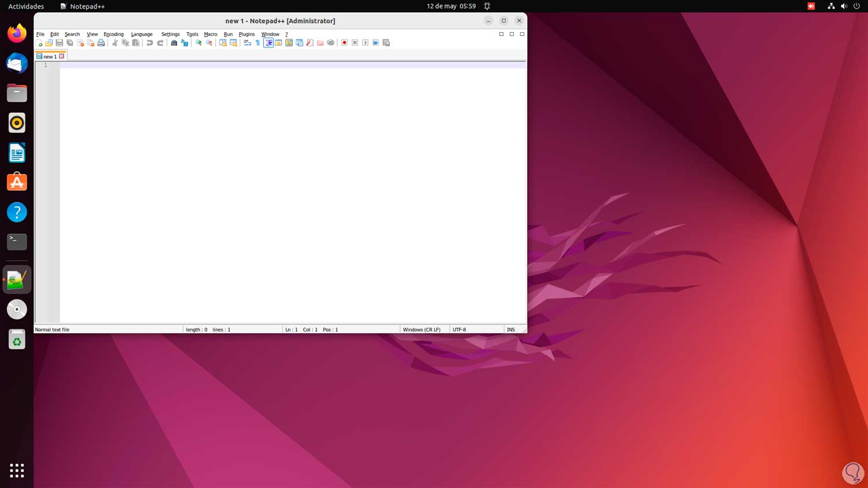Open Folder as Workspace toolbar icon
Viewport: 868px width, 488px height.
click(320, 43)
